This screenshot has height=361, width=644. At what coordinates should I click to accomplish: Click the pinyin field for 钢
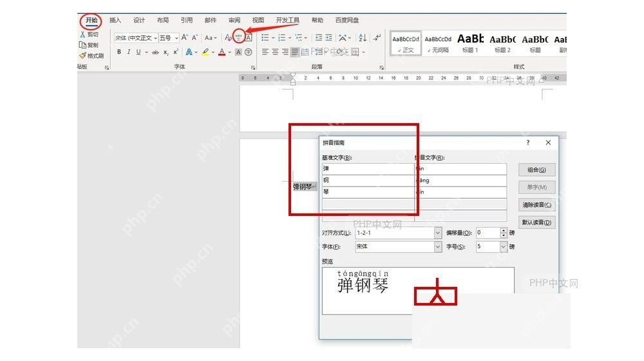click(x=460, y=180)
